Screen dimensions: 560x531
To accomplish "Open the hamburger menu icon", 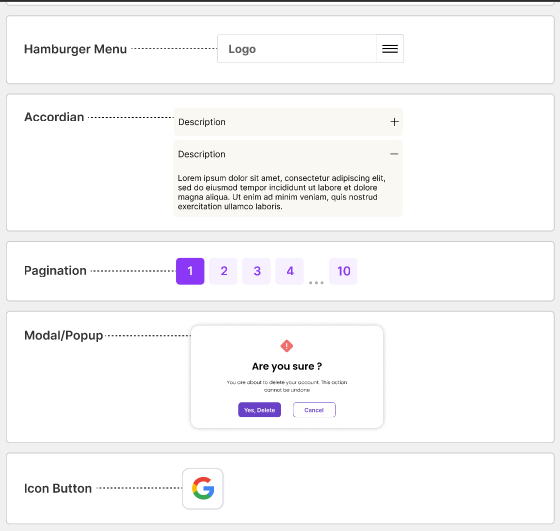I will 390,49.
